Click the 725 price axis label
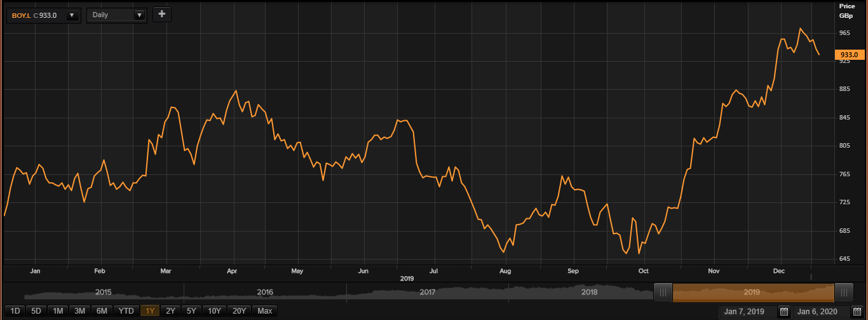Image resolution: width=868 pixels, height=320 pixels. 844,202
